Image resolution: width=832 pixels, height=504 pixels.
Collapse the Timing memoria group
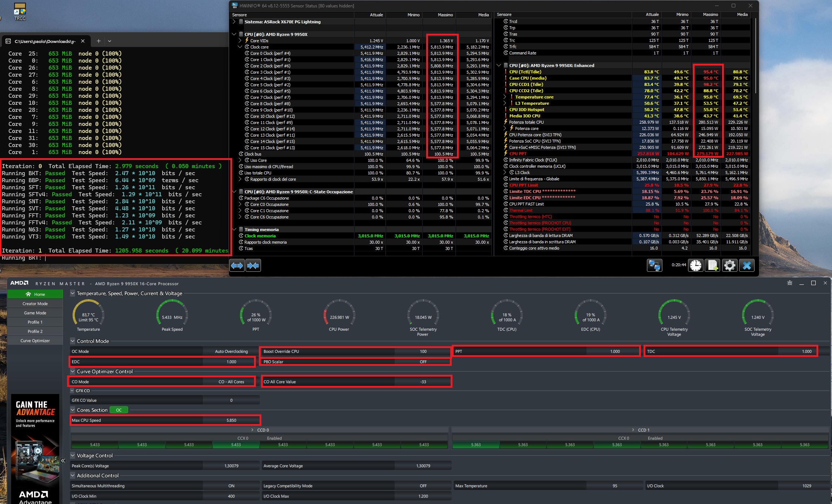tap(234, 230)
